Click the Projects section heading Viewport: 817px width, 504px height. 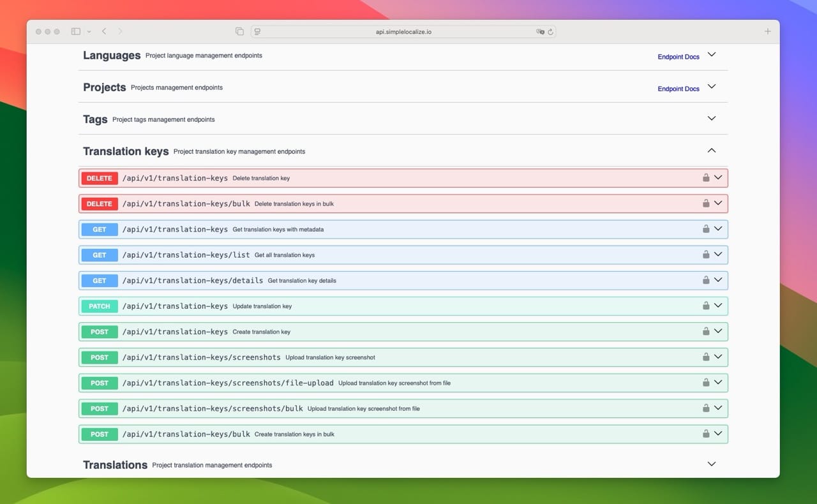point(105,87)
